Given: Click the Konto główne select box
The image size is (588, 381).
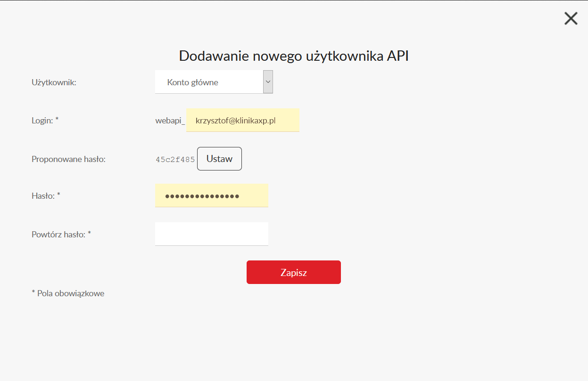Looking at the screenshot, I should pyautogui.click(x=214, y=82).
